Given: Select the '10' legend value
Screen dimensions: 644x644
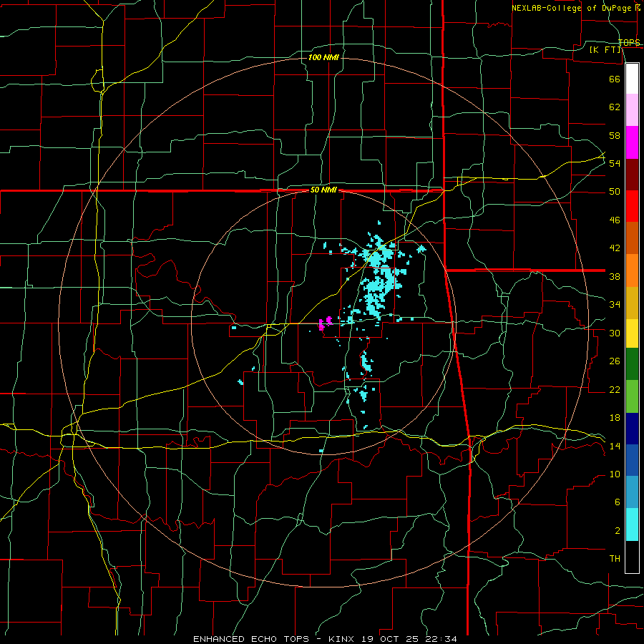Looking at the screenshot, I should click(x=615, y=474).
